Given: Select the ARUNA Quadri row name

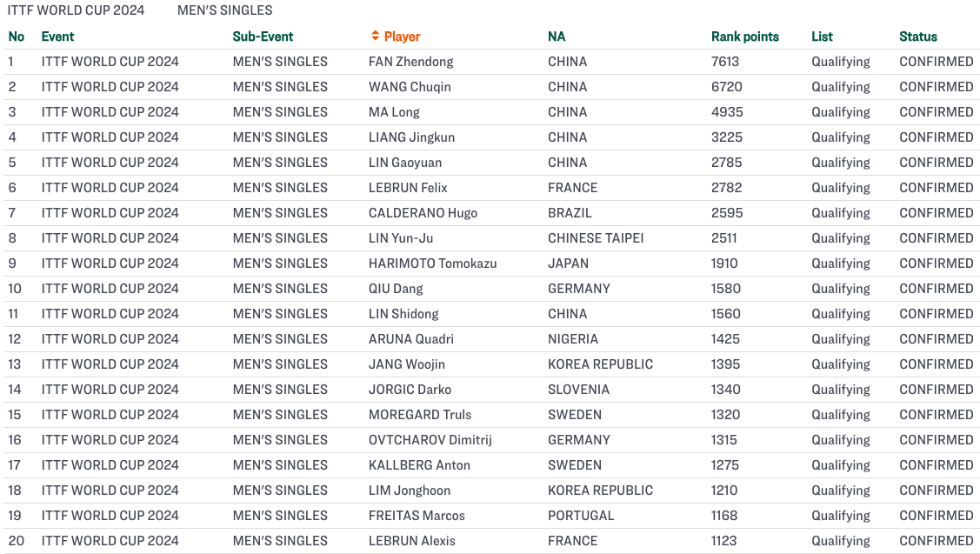Looking at the screenshot, I should (410, 339).
